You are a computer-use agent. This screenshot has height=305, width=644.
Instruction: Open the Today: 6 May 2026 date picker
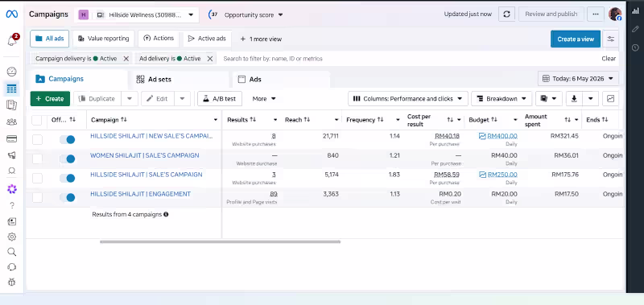pos(578,78)
